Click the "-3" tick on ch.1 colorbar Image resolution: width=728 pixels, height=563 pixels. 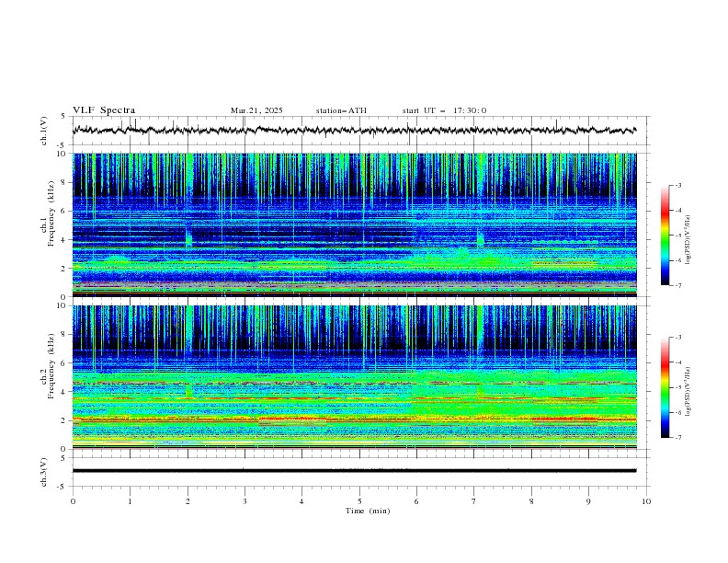click(x=677, y=185)
